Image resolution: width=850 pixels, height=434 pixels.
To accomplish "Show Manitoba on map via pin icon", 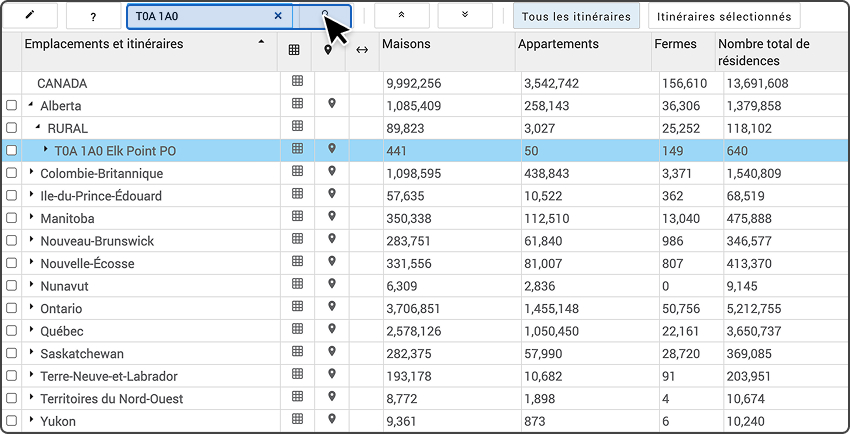I will 332,217.
